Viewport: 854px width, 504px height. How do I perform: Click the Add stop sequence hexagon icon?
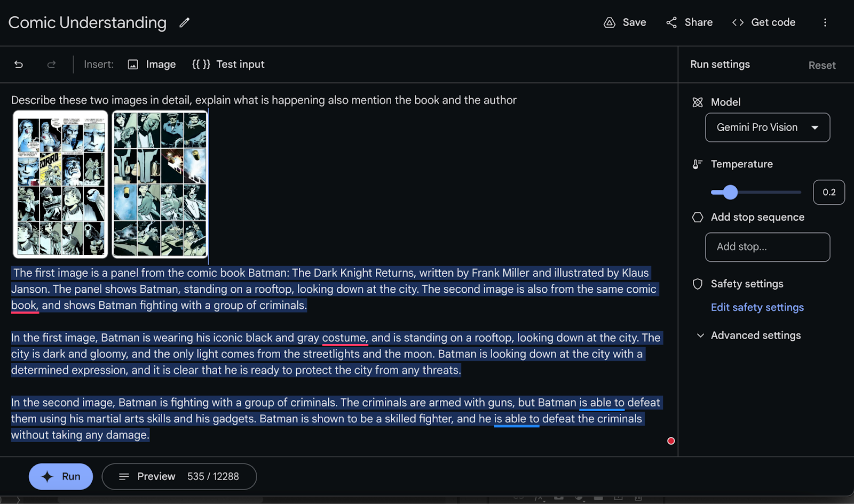(x=698, y=217)
